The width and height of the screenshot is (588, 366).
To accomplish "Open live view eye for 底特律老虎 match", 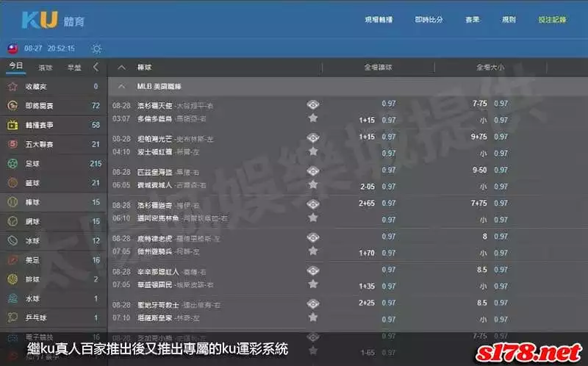I will coord(313,237).
